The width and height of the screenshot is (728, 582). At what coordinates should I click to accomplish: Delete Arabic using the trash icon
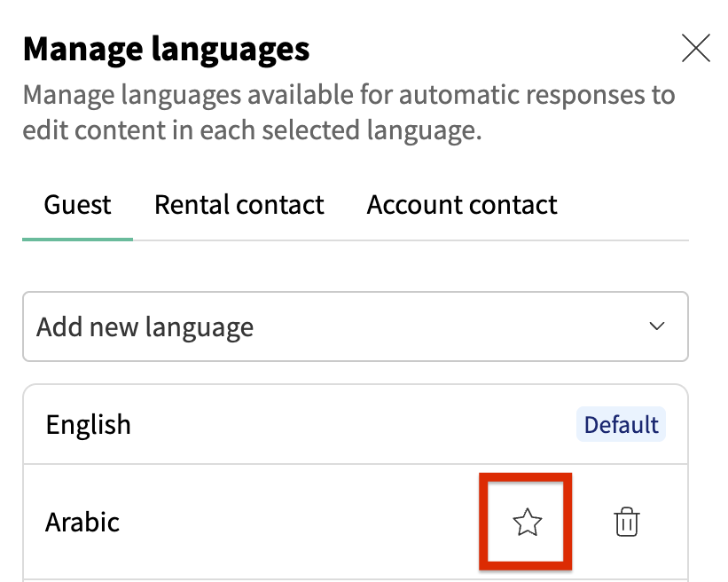[626, 523]
